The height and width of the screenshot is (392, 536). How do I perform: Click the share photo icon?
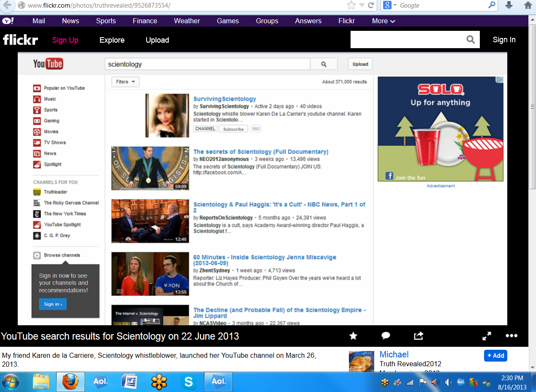tap(418, 336)
